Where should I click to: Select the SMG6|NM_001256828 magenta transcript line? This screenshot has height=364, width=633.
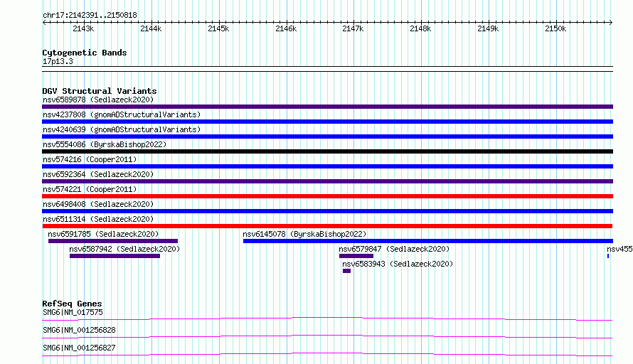tap(327, 336)
